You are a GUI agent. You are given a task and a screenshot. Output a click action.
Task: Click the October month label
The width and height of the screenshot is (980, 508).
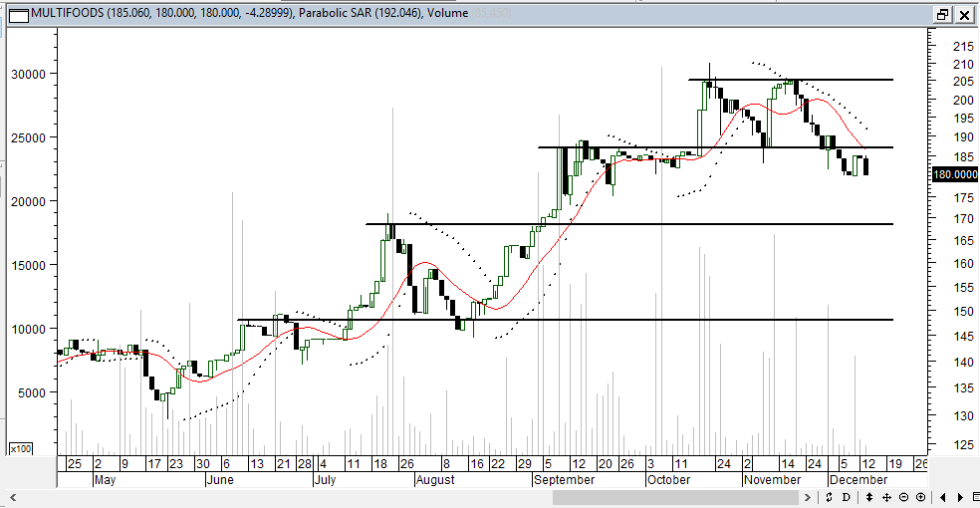click(668, 480)
